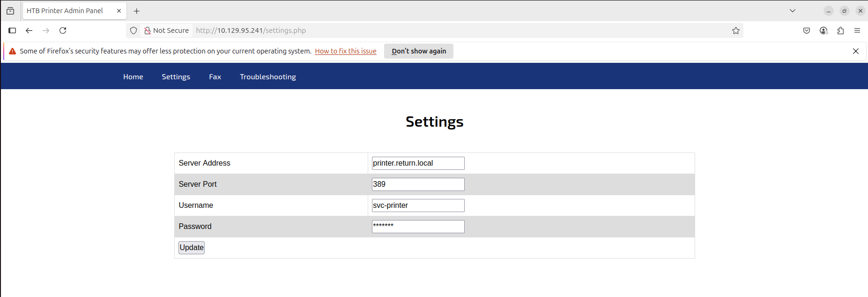Click the 'Password' label text
The image size is (868, 297).
(x=195, y=227)
